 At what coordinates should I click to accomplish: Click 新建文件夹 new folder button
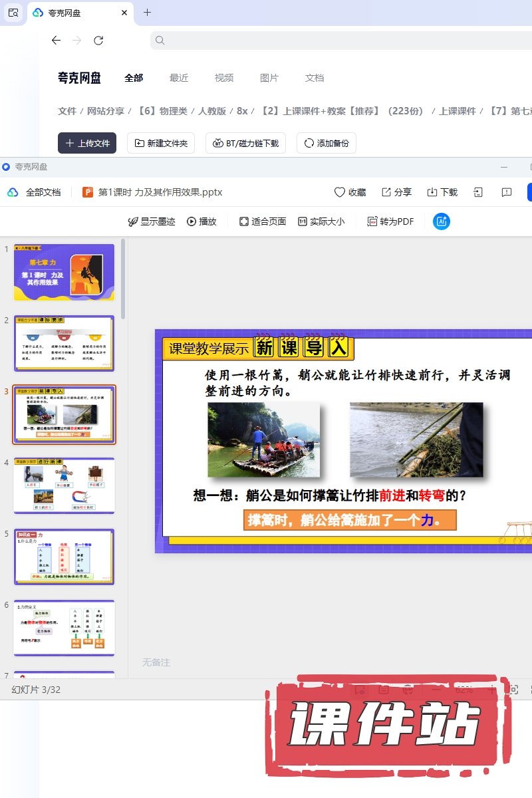161,143
